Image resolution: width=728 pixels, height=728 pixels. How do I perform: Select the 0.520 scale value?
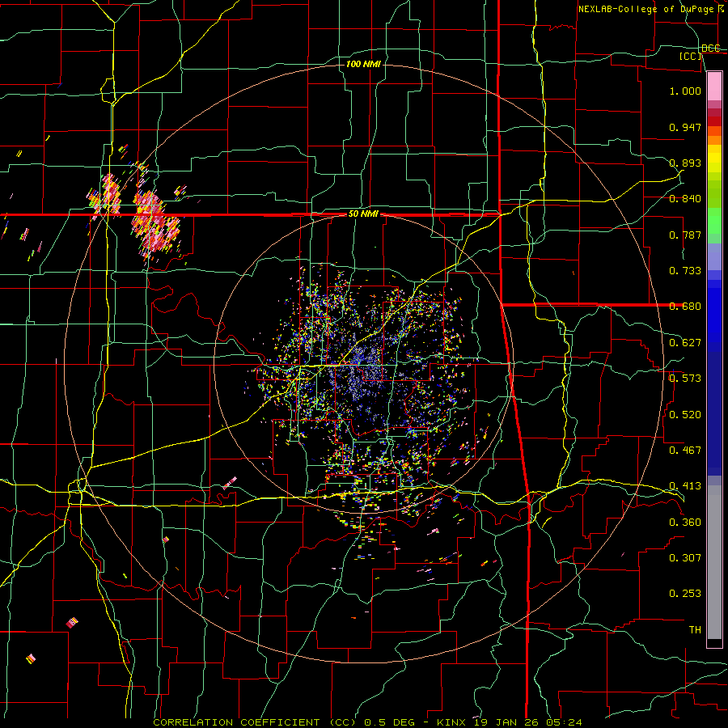coord(685,415)
